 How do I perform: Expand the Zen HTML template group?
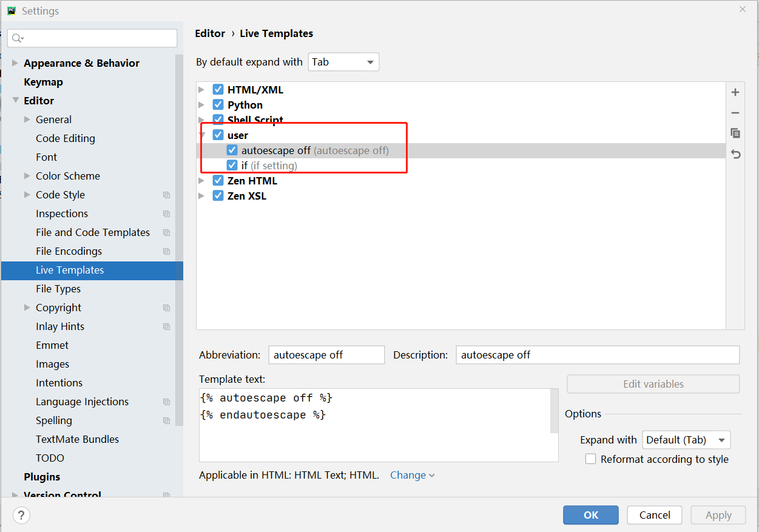[x=202, y=180]
